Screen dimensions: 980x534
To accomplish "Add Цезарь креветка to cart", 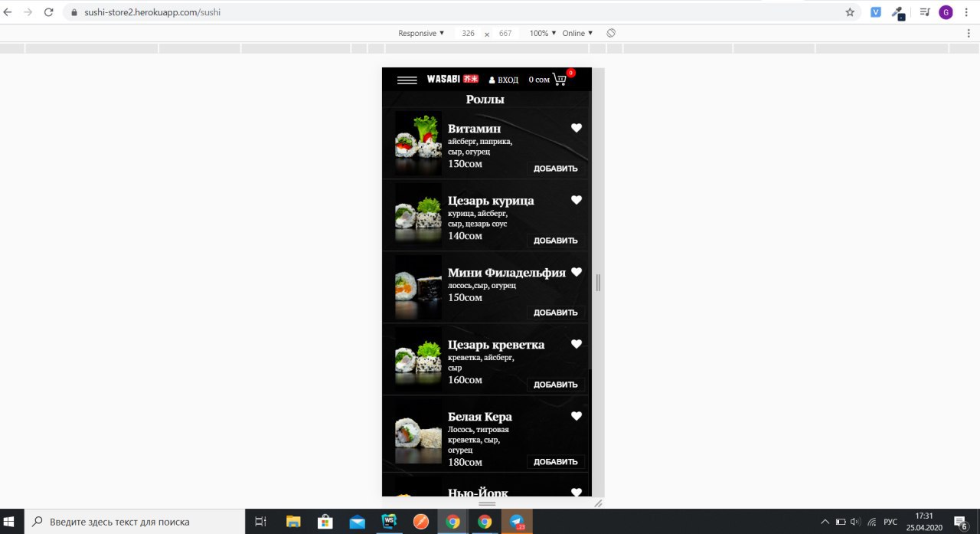I will pos(556,385).
